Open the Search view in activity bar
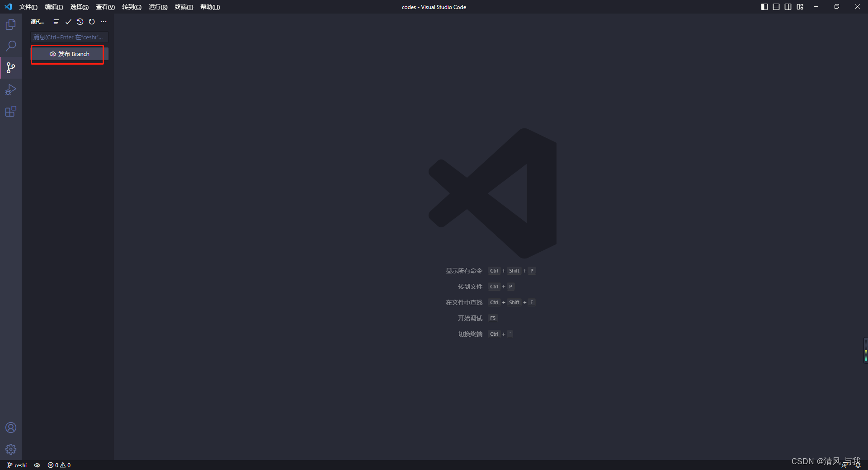The width and height of the screenshot is (868, 470). (11, 46)
